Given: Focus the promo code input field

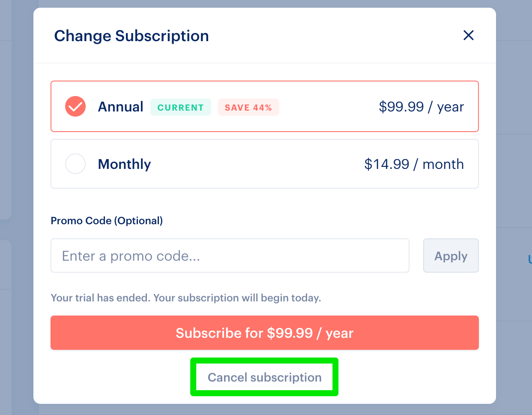Looking at the screenshot, I should pyautogui.click(x=230, y=256).
